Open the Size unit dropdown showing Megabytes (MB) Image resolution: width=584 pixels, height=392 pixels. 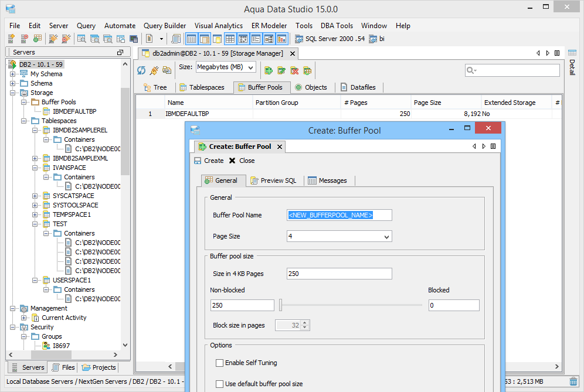click(225, 67)
